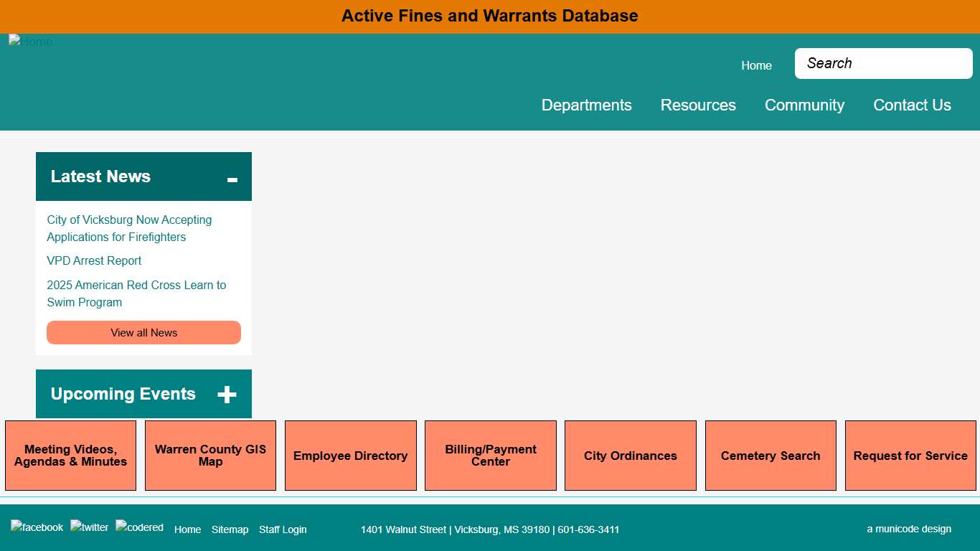Click the Request for Service tile
980x551 pixels.
[910, 456]
